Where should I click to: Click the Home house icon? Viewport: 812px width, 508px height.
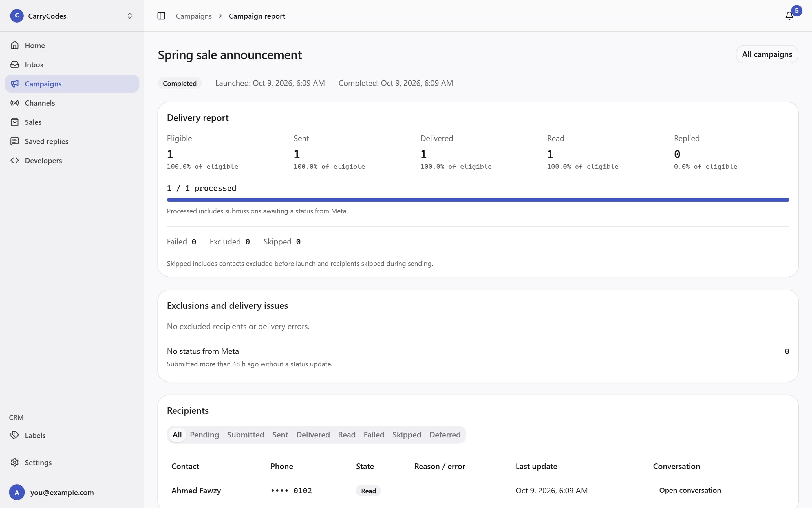14,45
